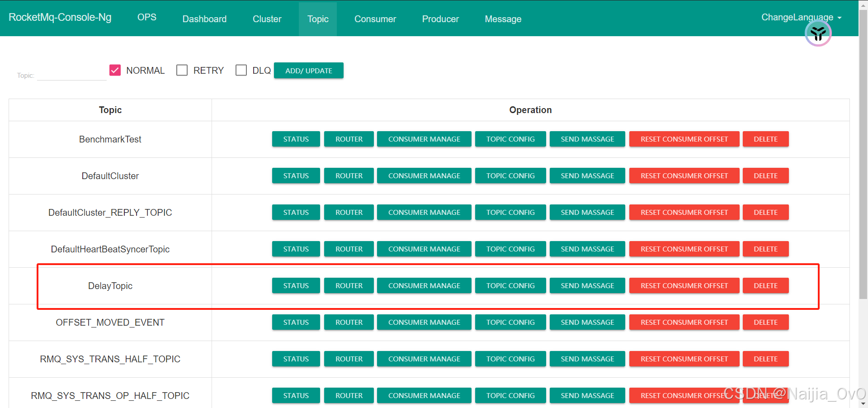The width and height of the screenshot is (868, 408).
Task: Delete DefaultHeartBeatSyncerTopic
Action: coord(765,249)
